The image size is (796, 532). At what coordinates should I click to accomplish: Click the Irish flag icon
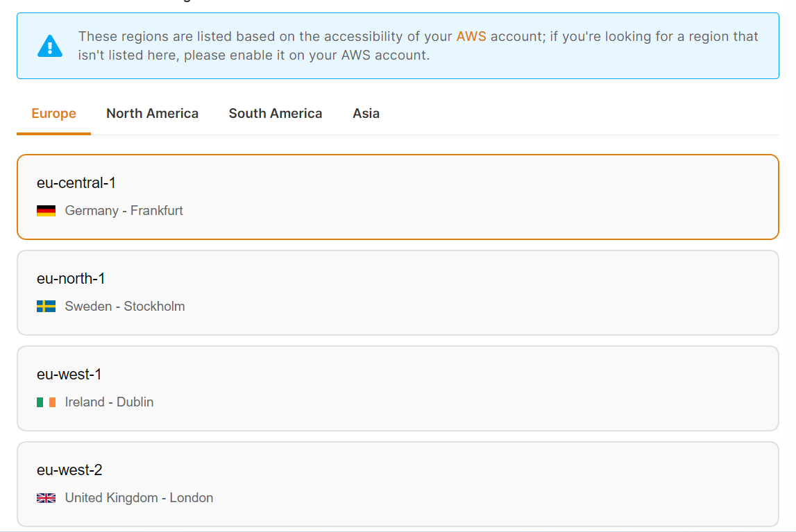(46, 402)
